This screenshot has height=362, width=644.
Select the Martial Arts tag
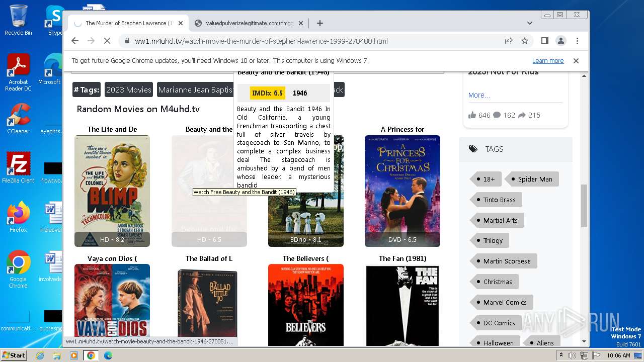(x=497, y=220)
